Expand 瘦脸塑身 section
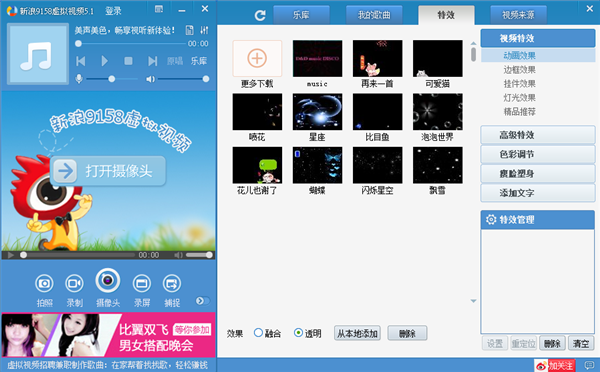This screenshot has width=600, height=372. pyautogui.click(x=538, y=173)
